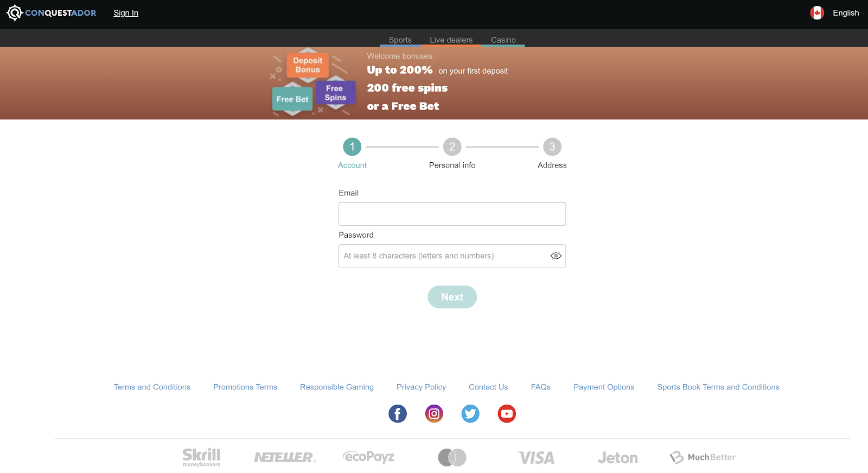Viewport: 868px width, 473px height.
Task: Click the MuchBetter payment logo
Action: (703, 457)
